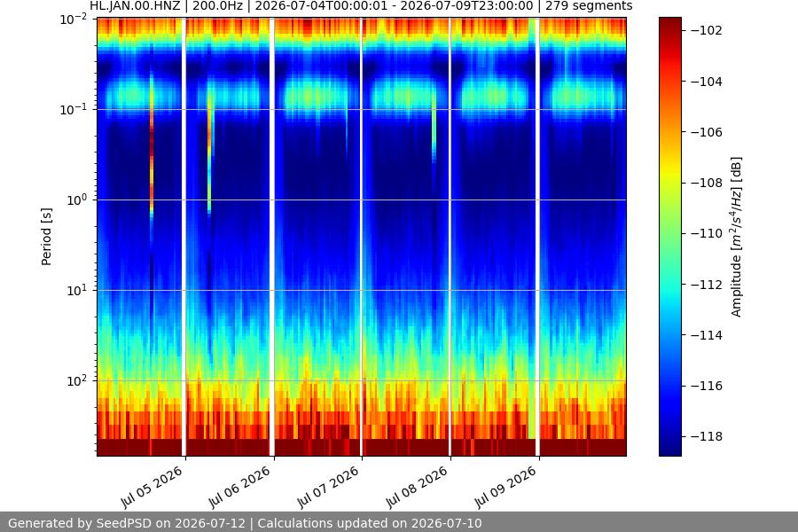Click the green vertical streak before Jul 08
798x532 pixels.
pos(434,125)
